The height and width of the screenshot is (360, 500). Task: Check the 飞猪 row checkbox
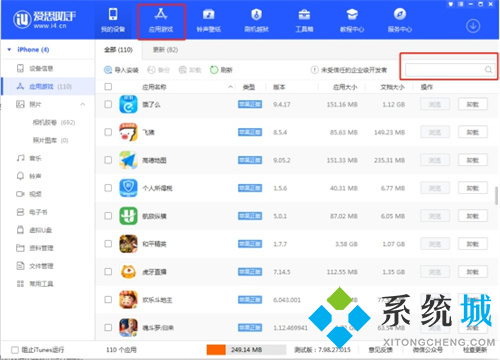pos(108,132)
